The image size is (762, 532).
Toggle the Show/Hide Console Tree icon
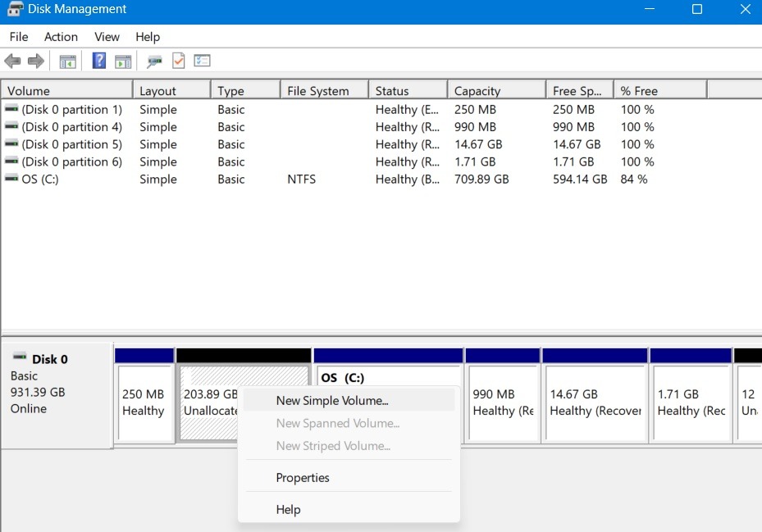(x=67, y=61)
